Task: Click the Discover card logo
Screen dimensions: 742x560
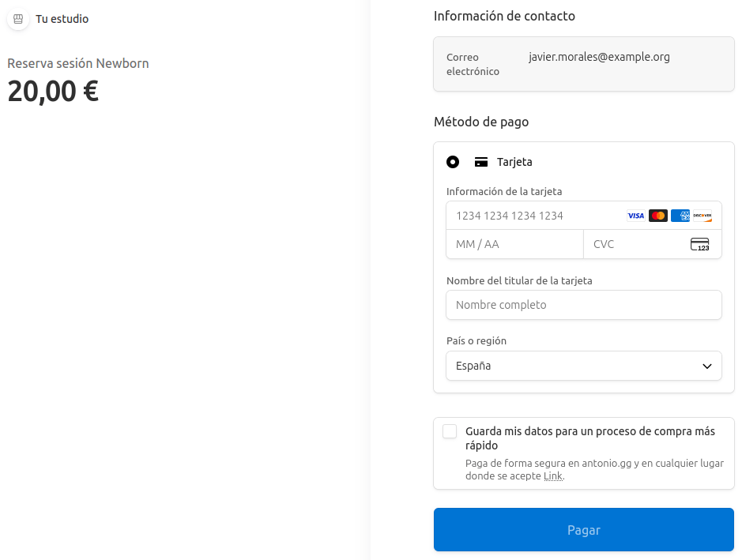Action: pos(702,216)
